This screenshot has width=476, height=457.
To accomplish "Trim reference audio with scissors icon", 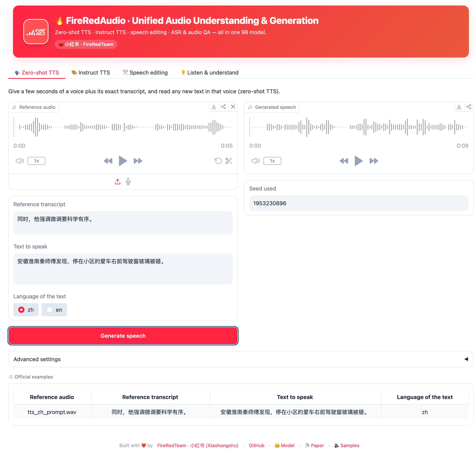I will [229, 161].
